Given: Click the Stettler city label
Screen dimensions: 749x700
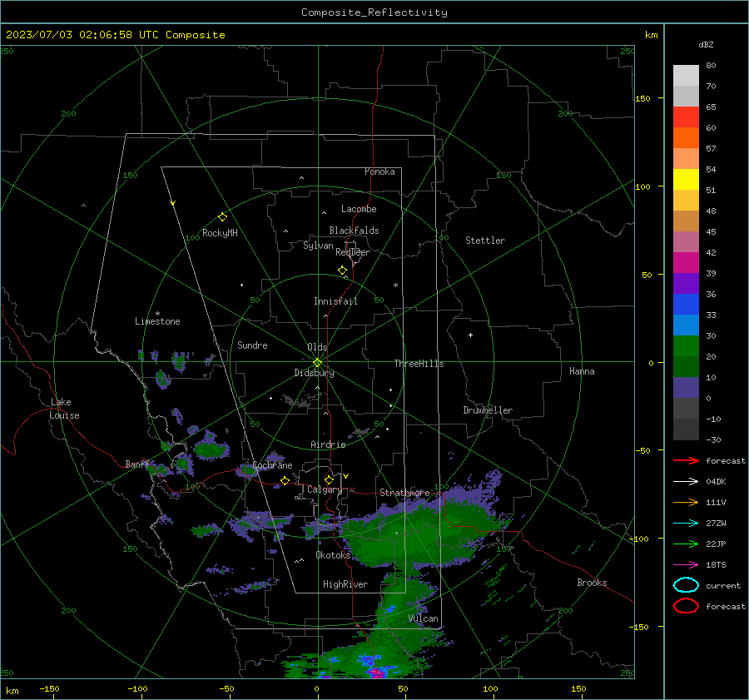Looking at the screenshot, I should tap(485, 241).
